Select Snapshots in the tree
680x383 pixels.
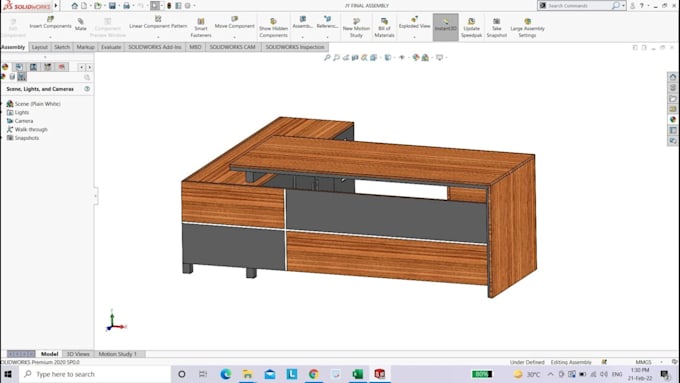click(x=27, y=138)
